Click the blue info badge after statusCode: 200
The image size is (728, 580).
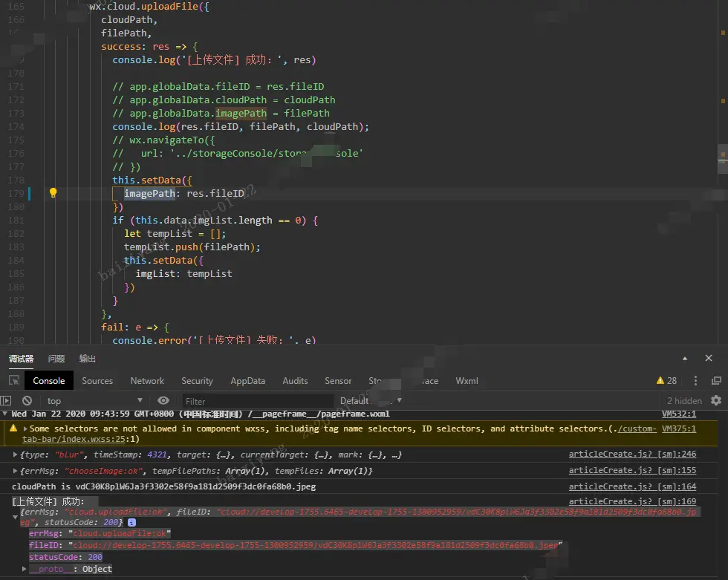(132, 523)
